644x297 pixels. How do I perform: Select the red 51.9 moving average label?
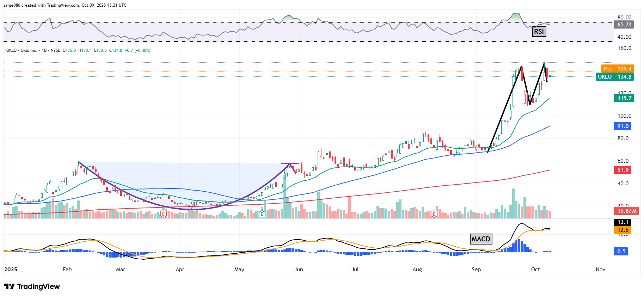[x=622, y=170]
